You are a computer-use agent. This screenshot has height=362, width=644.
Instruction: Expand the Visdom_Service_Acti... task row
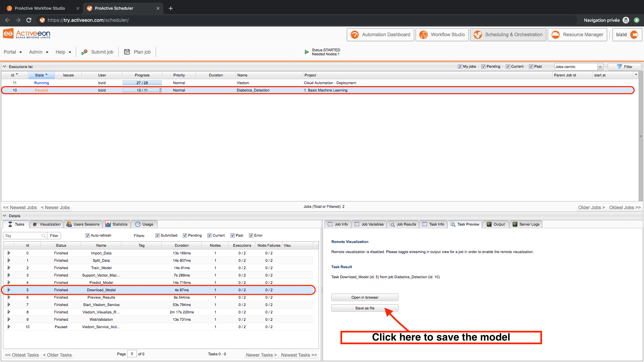[x=9, y=327]
